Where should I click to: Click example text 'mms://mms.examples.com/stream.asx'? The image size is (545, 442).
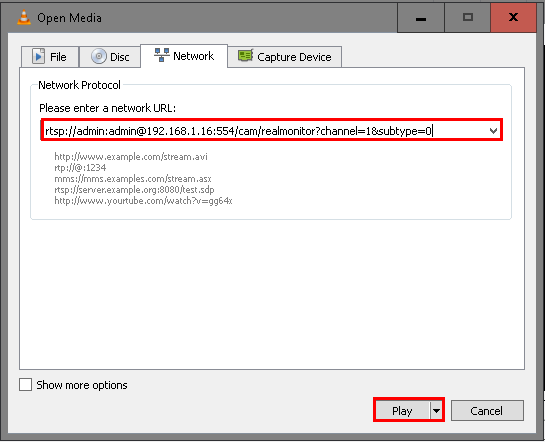[x=133, y=179]
